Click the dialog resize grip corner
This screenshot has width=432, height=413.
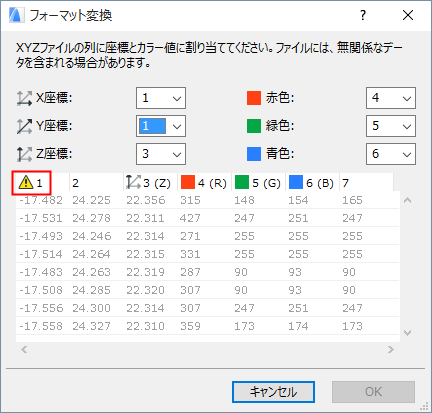coord(424,406)
